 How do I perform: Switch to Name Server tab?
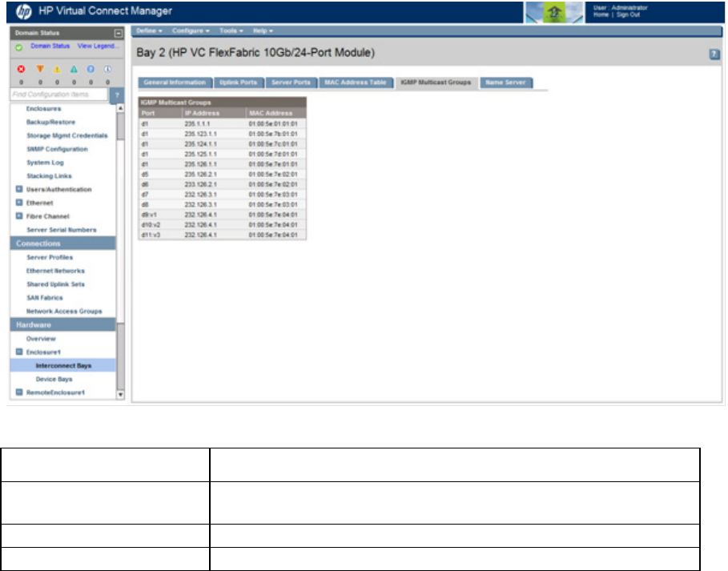(x=505, y=82)
